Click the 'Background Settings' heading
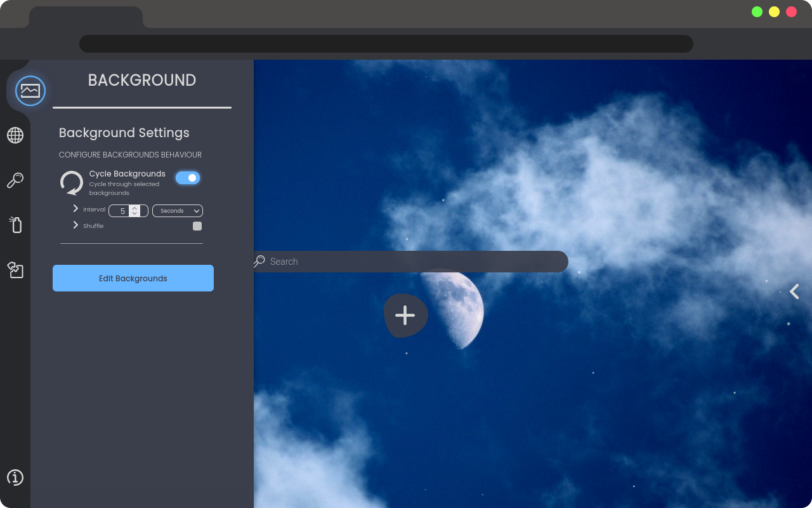The image size is (812, 508). click(x=124, y=133)
